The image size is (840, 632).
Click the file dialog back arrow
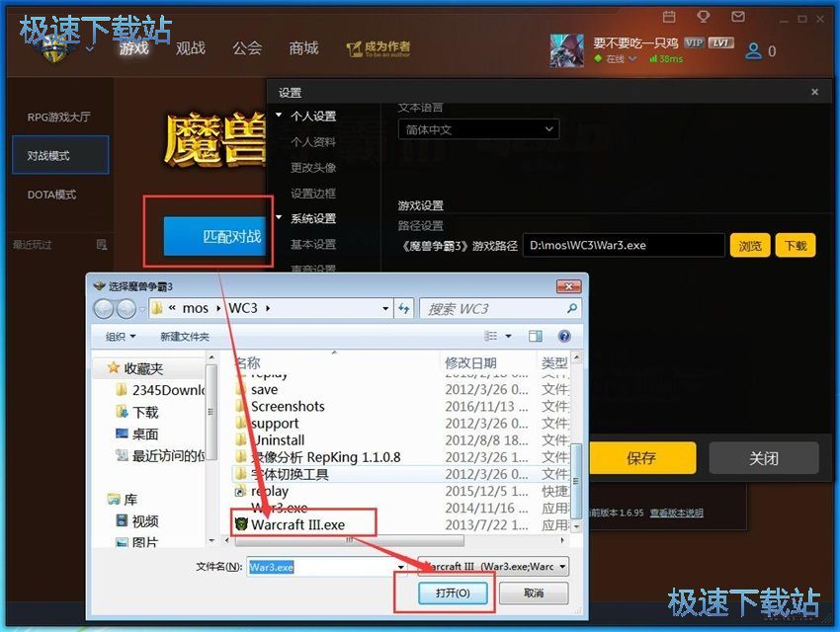point(104,309)
